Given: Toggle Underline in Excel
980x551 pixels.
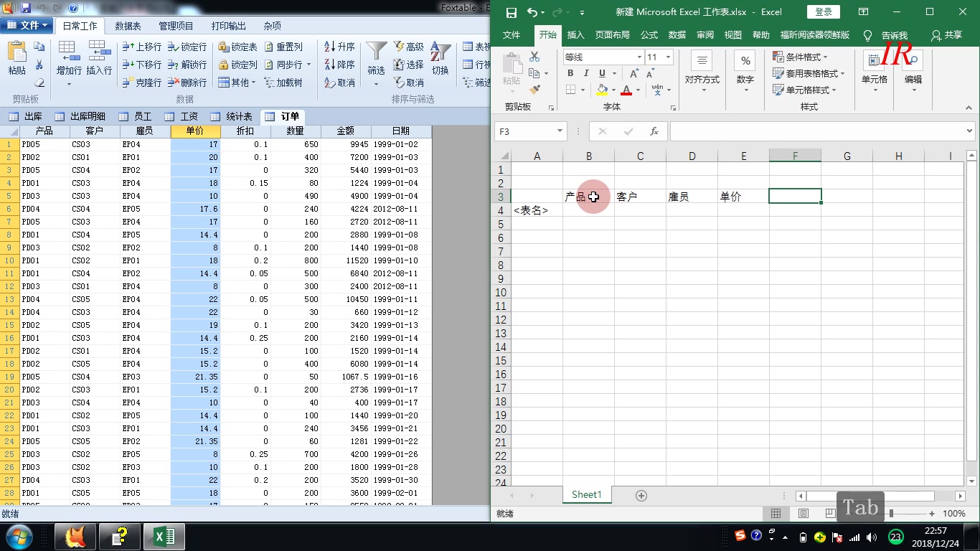Looking at the screenshot, I should point(602,73).
